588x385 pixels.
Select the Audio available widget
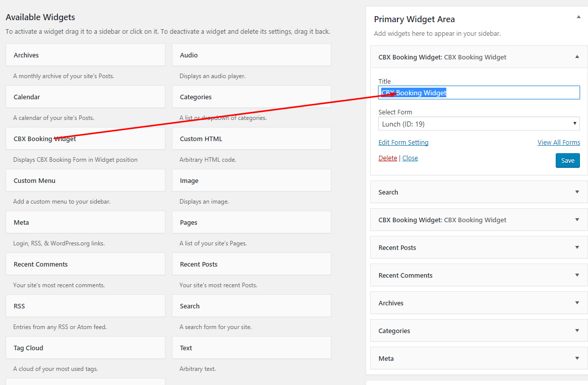252,55
